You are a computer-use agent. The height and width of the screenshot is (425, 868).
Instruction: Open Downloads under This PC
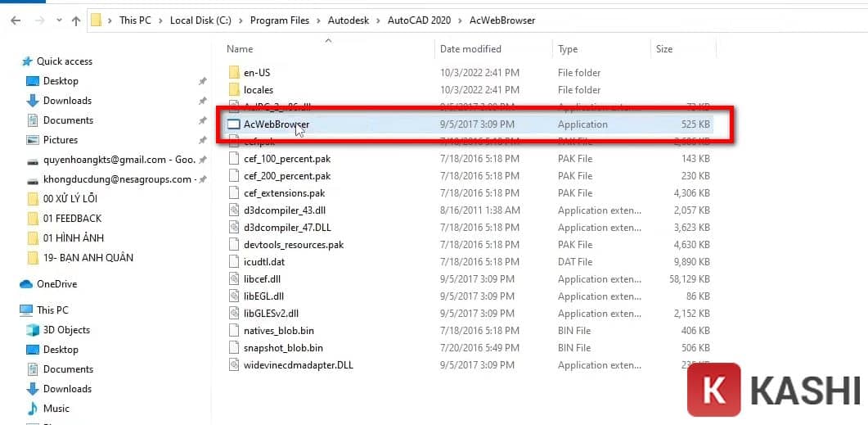click(68, 389)
